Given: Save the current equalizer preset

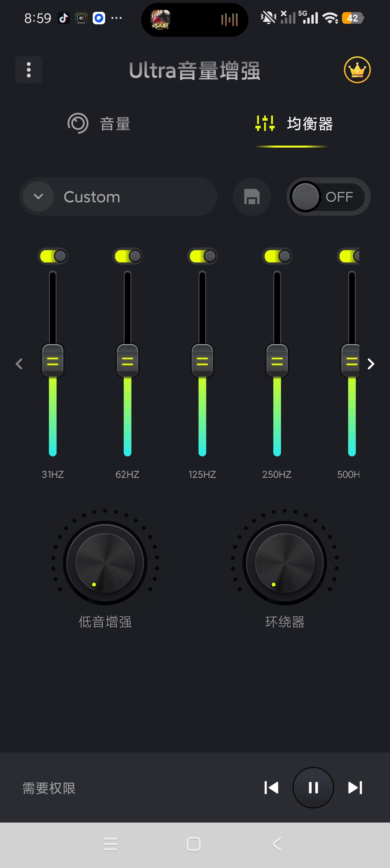Looking at the screenshot, I should click(252, 197).
